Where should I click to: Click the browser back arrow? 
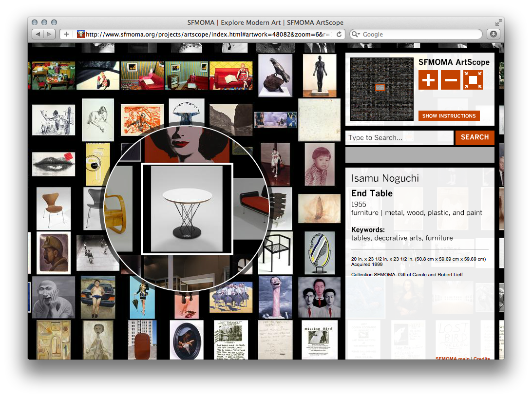pos(38,34)
